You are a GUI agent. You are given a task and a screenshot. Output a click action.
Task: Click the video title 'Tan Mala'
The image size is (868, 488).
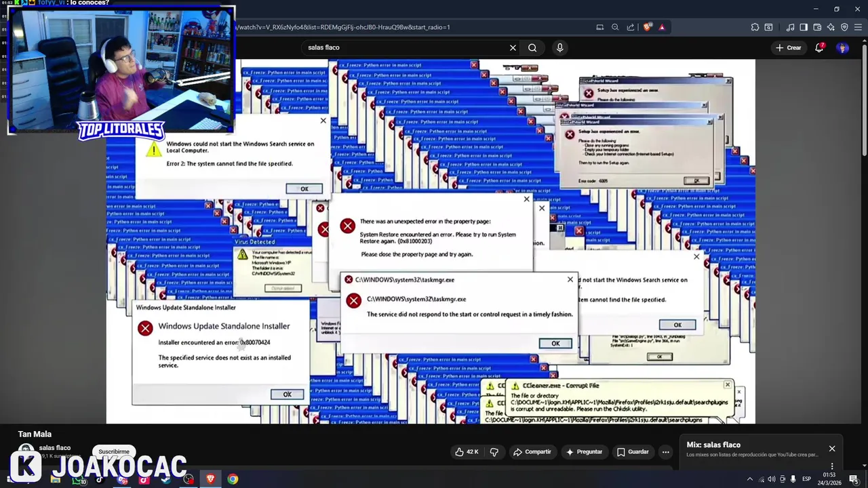35,434
